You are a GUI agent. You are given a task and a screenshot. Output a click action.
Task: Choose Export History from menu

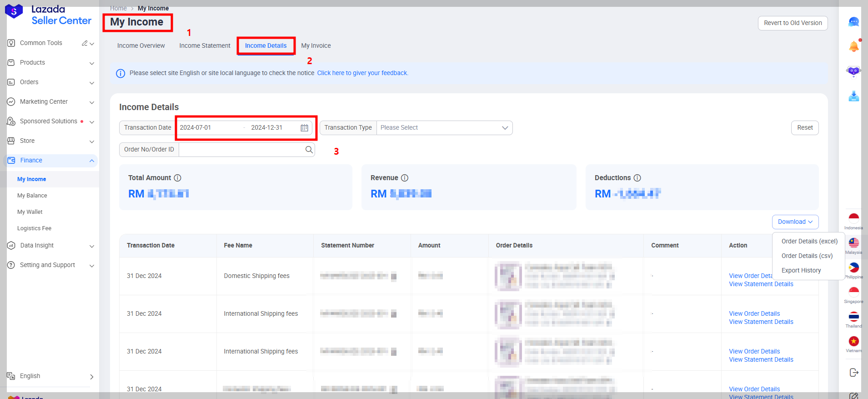point(801,270)
